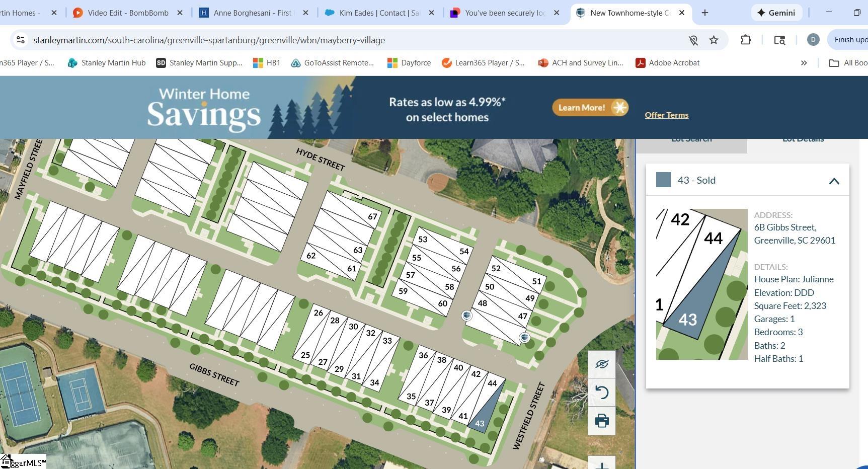Click the site information icon in address bar
The image size is (868, 469).
tap(20, 40)
